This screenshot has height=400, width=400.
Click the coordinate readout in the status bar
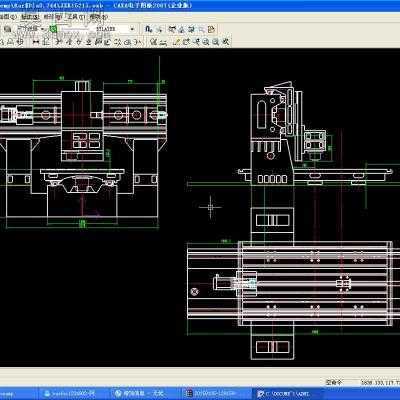tap(380, 382)
